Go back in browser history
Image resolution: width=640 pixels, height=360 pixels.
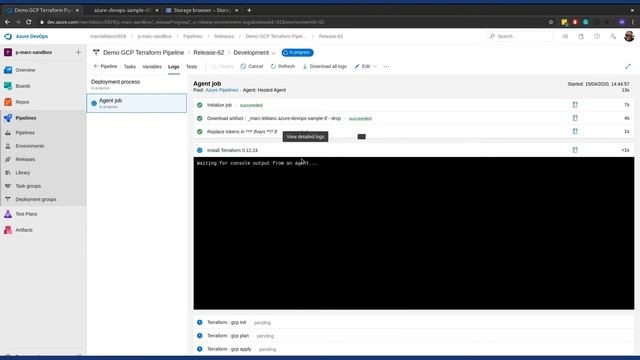click(7, 22)
